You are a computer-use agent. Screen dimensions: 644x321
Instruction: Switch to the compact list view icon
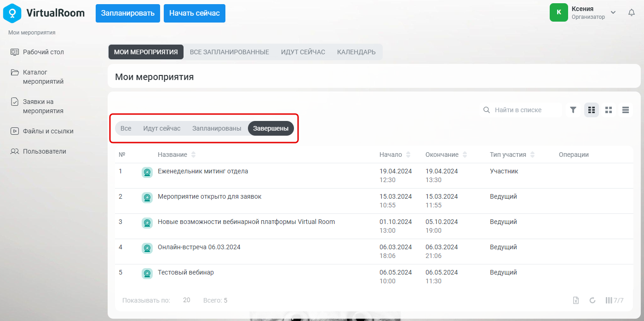(x=626, y=110)
